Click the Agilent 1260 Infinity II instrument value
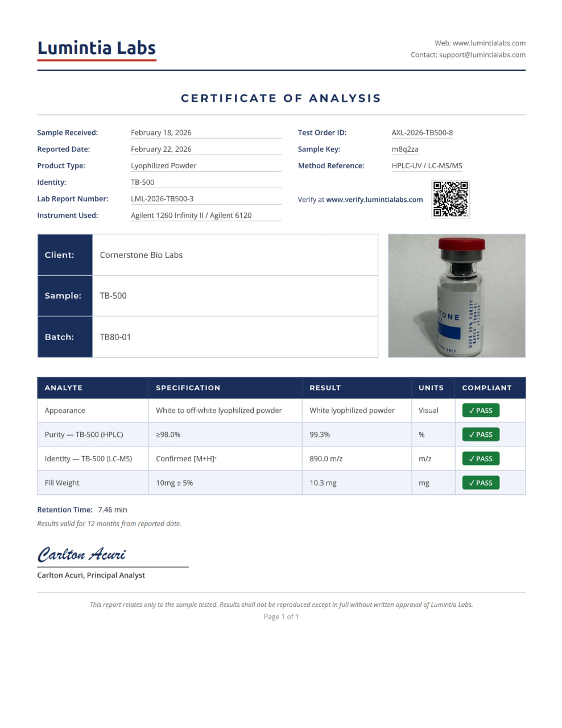 pos(191,215)
